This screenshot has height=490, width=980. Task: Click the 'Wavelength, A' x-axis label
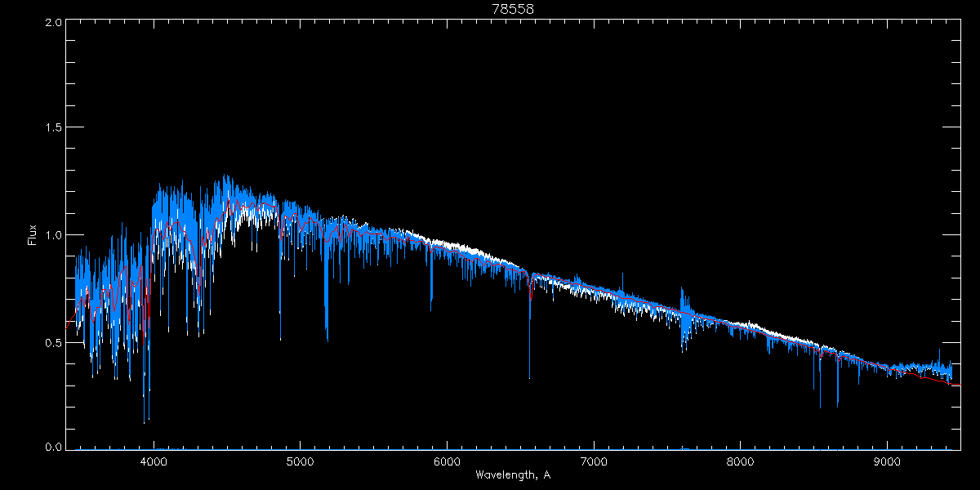click(512, 475)
